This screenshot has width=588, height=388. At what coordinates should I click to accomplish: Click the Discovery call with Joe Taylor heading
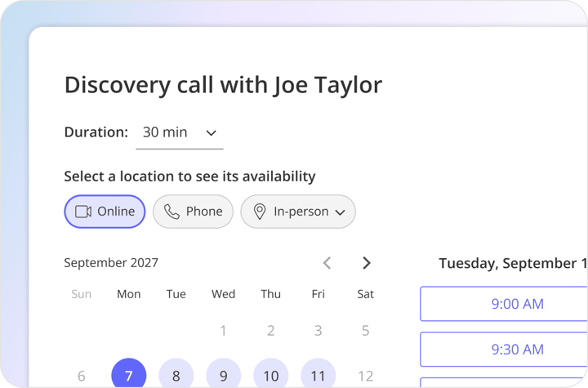point(224,85)
